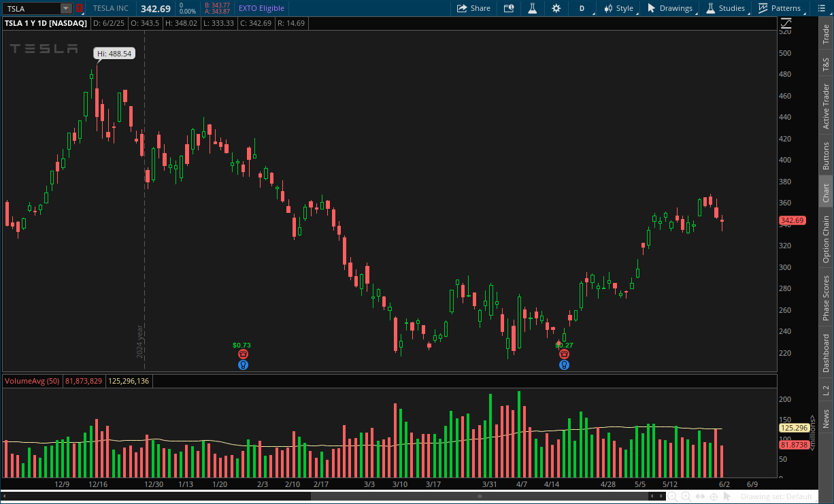Click the Hi: 488.54 price bubble
Screen dimensions: 834x504
[114, 53]
